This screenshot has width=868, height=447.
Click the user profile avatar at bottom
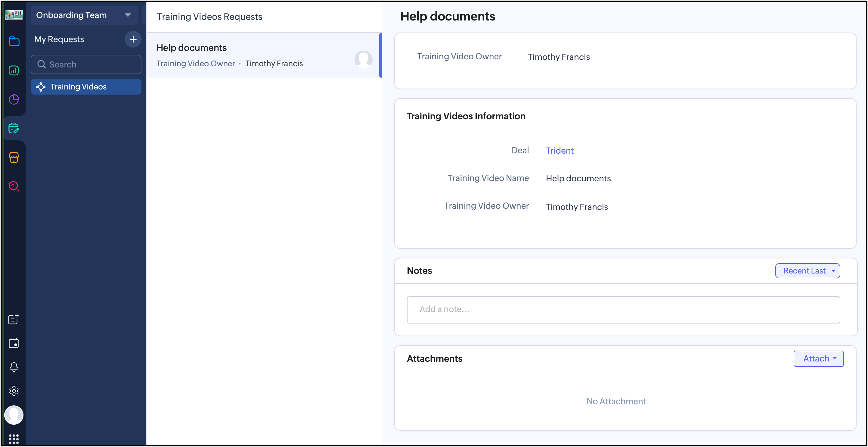point(14,415)
